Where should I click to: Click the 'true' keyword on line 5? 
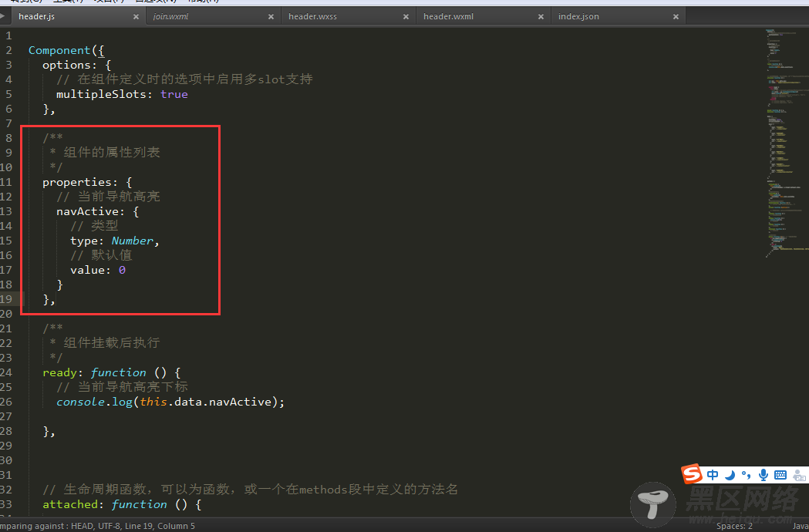point(174,94)
